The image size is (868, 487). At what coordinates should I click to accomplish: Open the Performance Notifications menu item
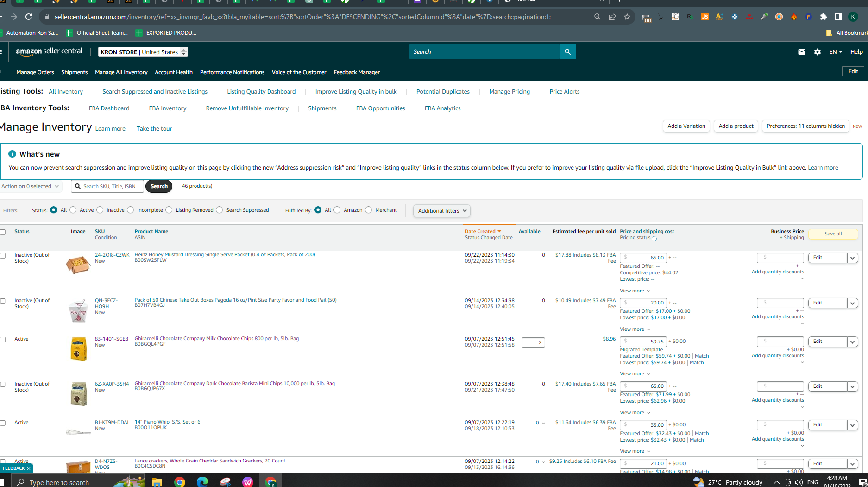(232, 72)
